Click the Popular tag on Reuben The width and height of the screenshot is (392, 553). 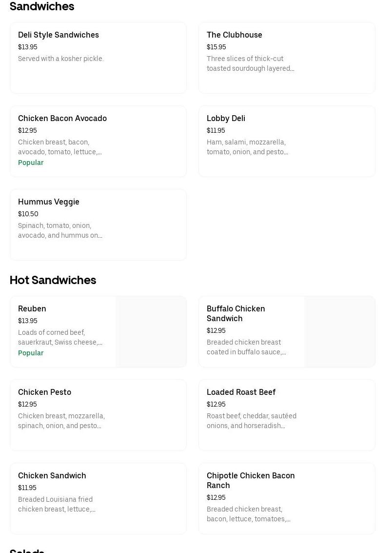31,353
